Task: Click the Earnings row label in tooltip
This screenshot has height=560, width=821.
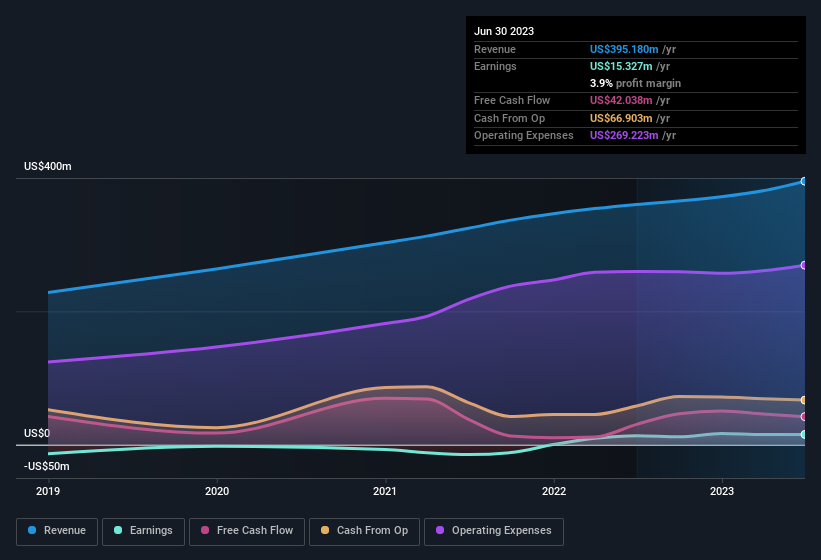Action: [495, 66]
